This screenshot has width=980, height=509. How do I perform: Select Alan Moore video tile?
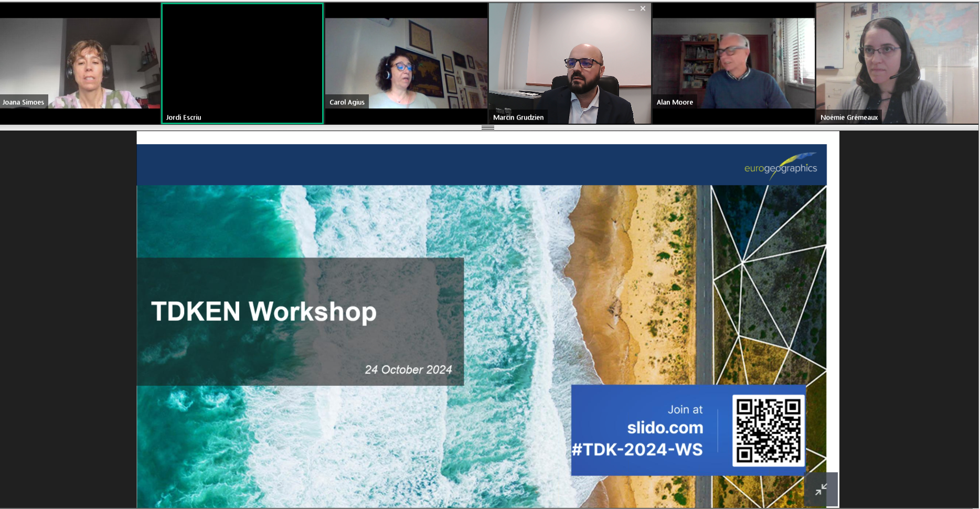pos(733,63)
